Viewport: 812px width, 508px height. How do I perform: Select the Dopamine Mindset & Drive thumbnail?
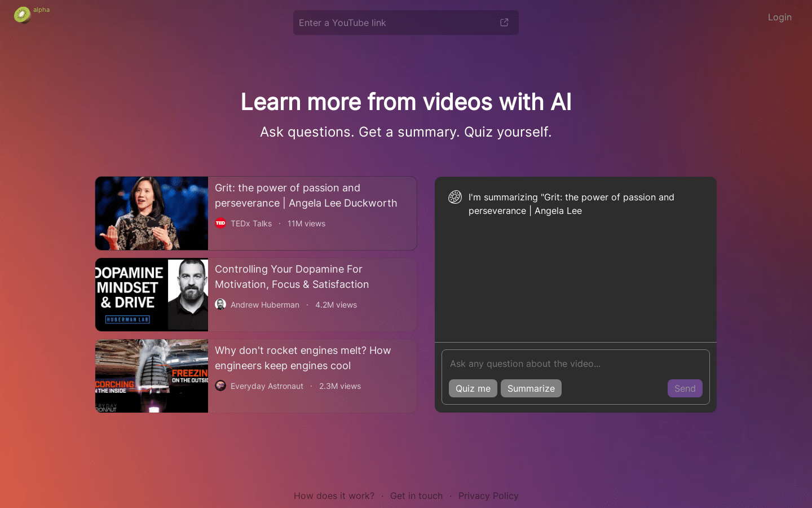point(152,295)
